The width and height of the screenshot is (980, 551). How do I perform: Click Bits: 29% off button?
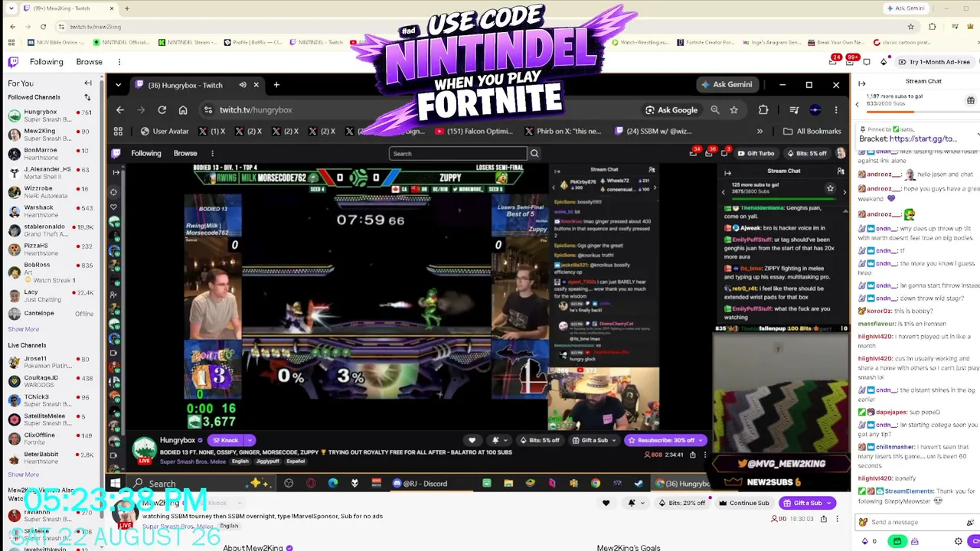point(683,503)
